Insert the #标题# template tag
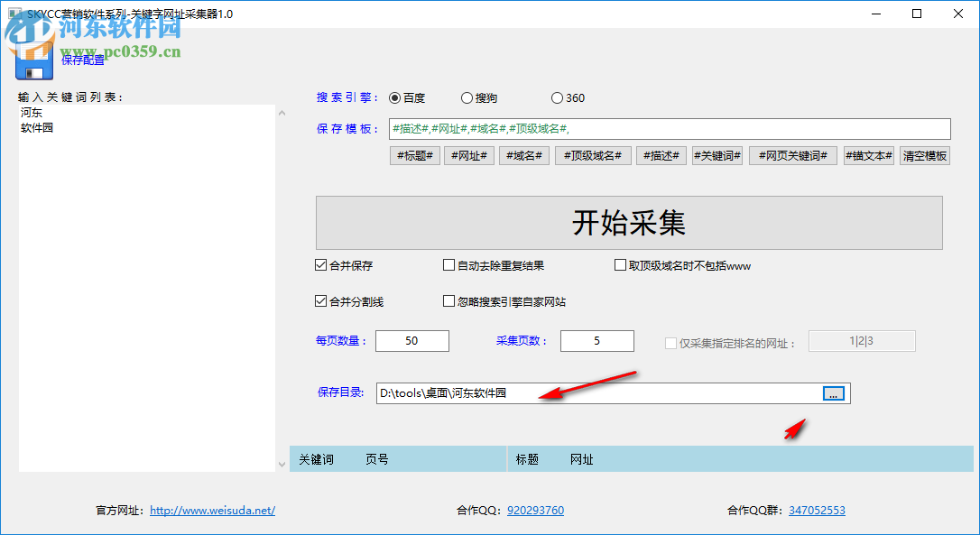Image resolution: width=980 pixels, height=535 pixels. 414,155
